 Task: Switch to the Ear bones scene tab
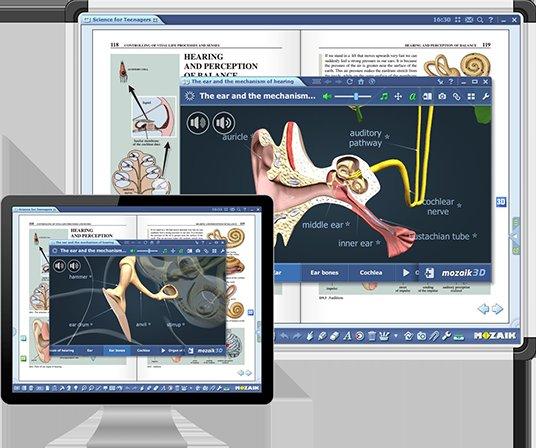pos(324,273)
